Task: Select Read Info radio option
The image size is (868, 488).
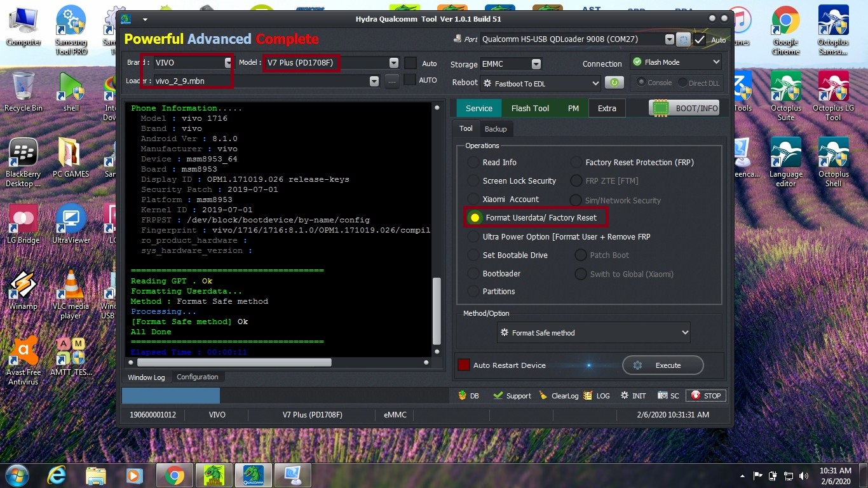Action: pos(473,163)
